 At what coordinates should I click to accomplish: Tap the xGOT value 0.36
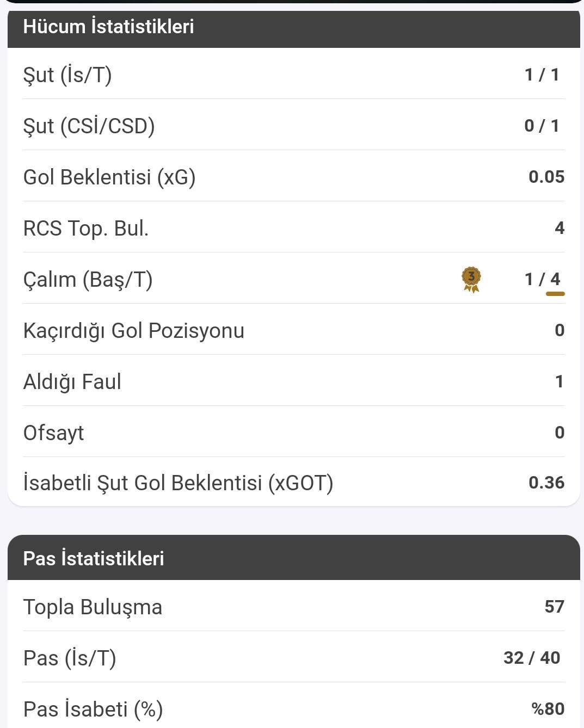[x=546, y=483]
